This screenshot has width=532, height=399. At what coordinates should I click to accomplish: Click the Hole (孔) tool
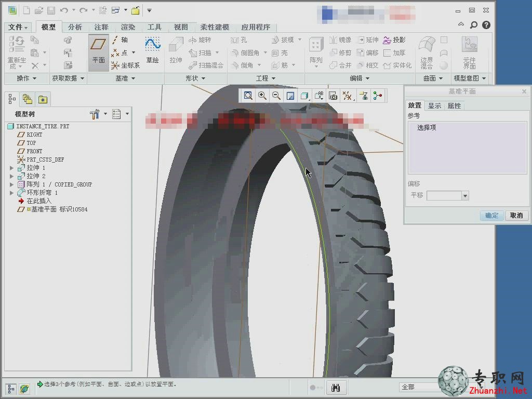click(239, 40)
